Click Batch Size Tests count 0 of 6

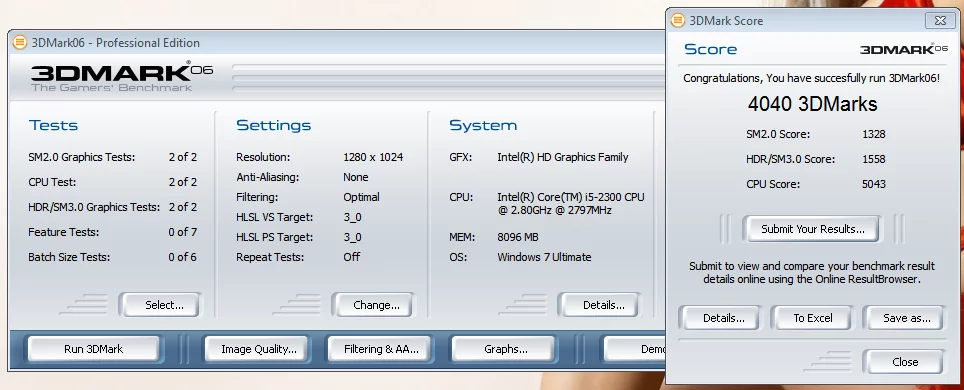(x=183, y=257)
